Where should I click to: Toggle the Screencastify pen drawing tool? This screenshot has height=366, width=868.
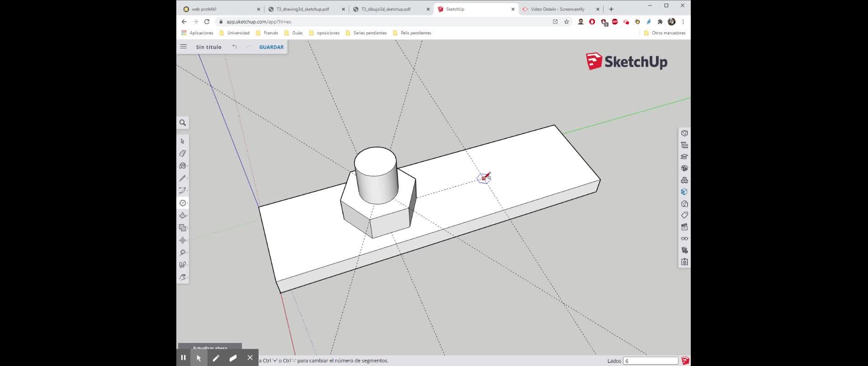tap(216, 358)
